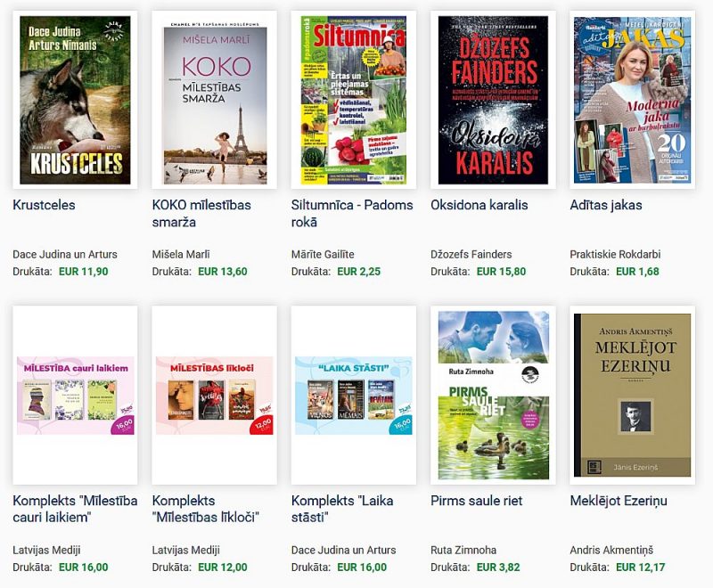
Task: Open Siltumnīca - Padoms rokā title
Action: pos(352,214)
